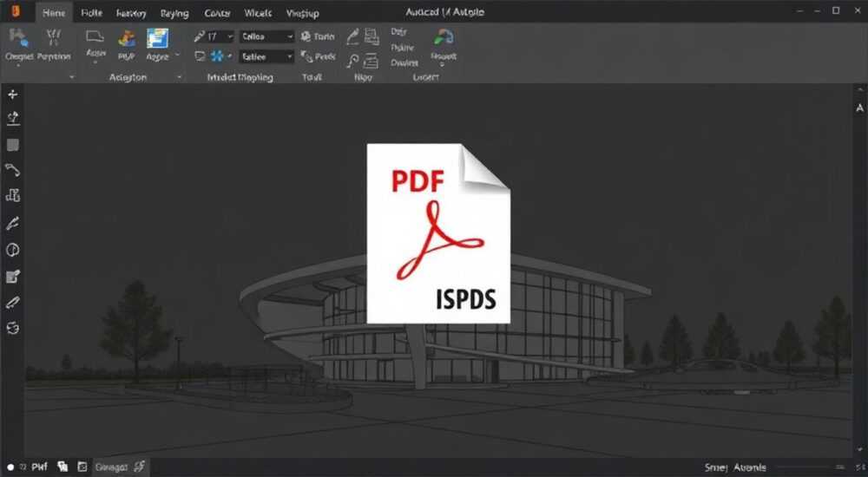Viewport: 868px width, 477px height.
Task: Click the white dot status bar indicator
Action: click(10, 467)
